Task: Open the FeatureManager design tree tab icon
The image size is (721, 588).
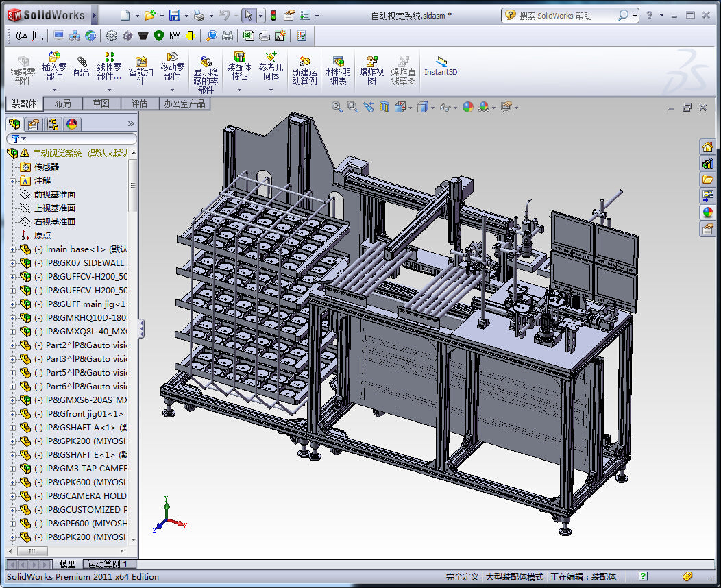Action: click(x=14, y=123)
